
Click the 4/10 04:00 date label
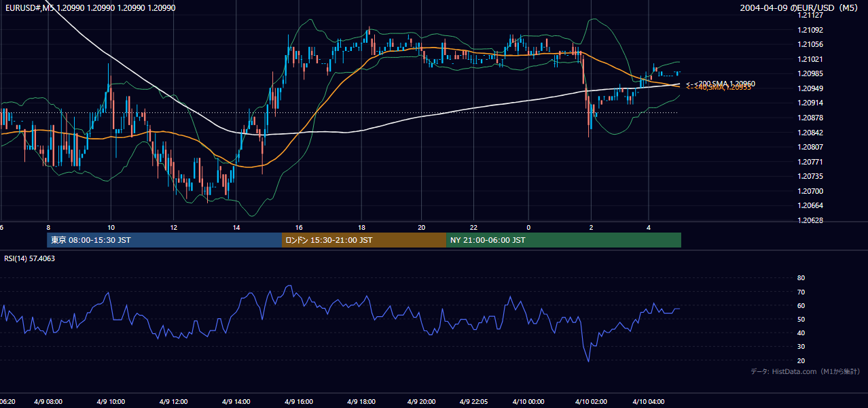click(x=650, y=401)
